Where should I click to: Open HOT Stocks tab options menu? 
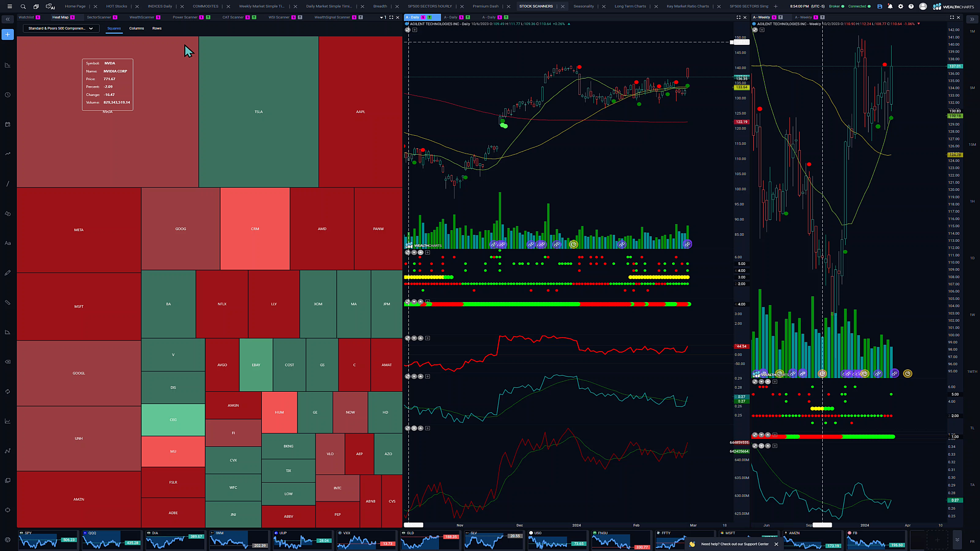tap(131, 7)
